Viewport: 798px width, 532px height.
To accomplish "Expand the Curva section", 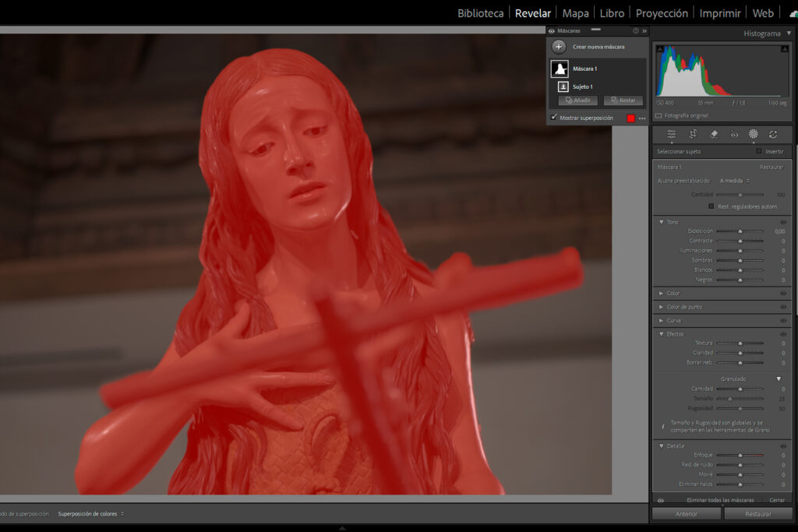I will point(661,321).
